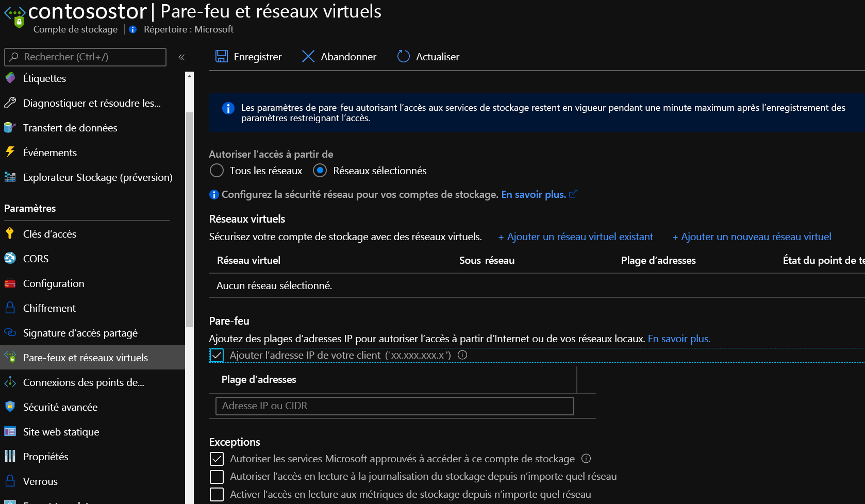Viewport: 865px width, 504px height.
Task: Check Activer l'accès en lecture aux métriques
Action: pyautogui.click(x=217, y=494)
